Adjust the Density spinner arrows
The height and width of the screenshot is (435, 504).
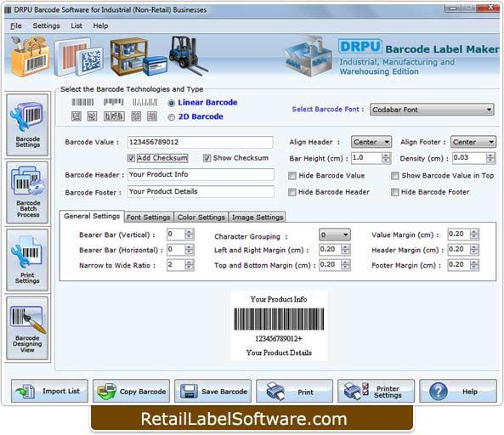click(x=490, y=158)
